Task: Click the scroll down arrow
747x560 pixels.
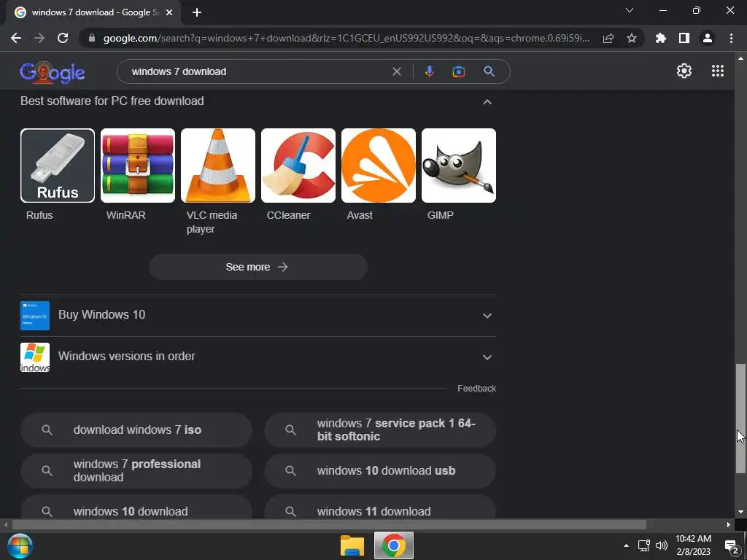Action: [740, 513]
